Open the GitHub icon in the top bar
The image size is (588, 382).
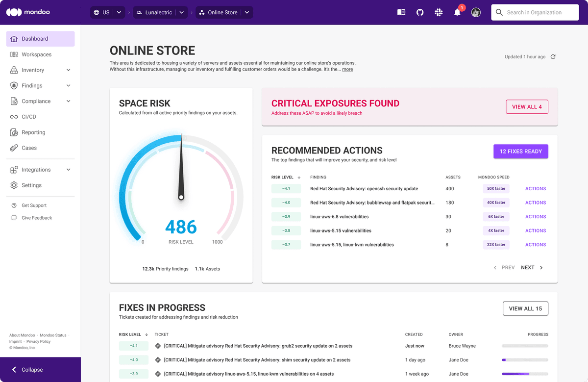tap(420, 12)
